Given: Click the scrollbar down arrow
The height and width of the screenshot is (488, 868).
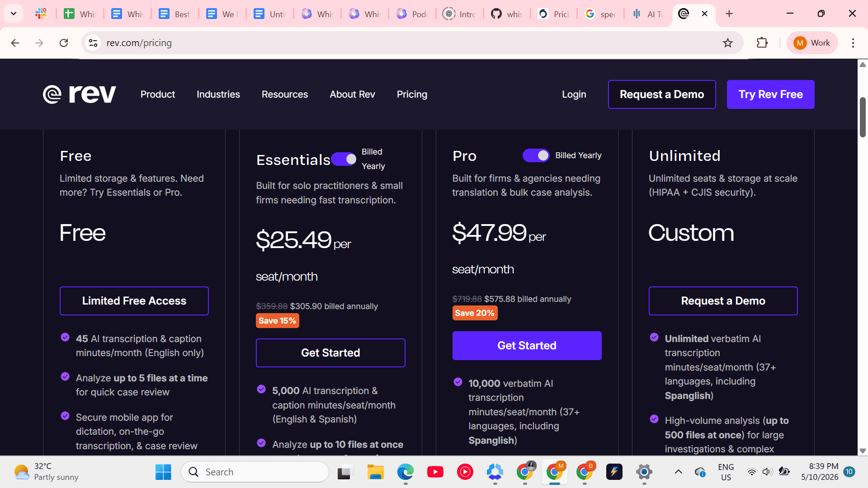Looking at the screenshot, I should click(863, 451).
